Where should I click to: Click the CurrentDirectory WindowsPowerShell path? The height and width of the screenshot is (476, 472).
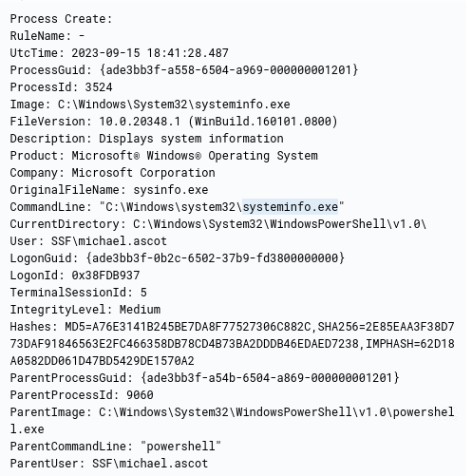point(279,224)
